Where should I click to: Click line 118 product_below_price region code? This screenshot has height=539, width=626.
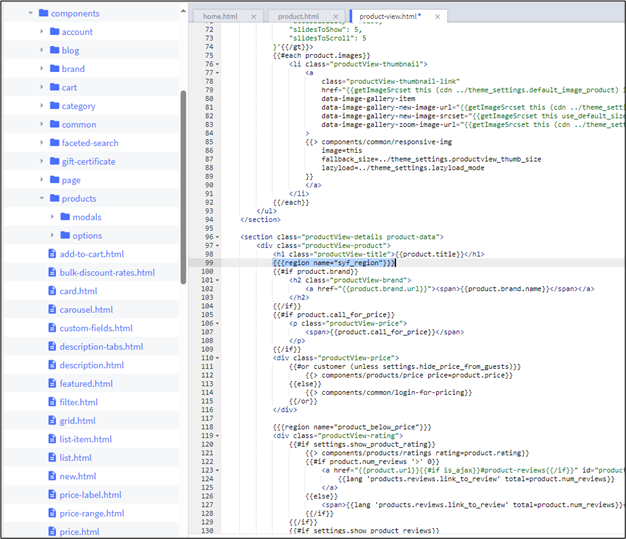(x=352, y=427)
